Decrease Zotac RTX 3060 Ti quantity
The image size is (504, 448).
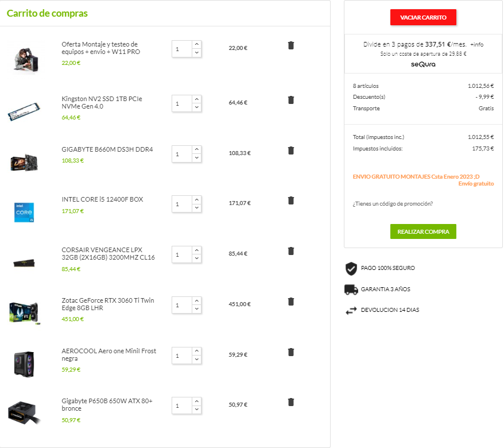pos(197,309)
